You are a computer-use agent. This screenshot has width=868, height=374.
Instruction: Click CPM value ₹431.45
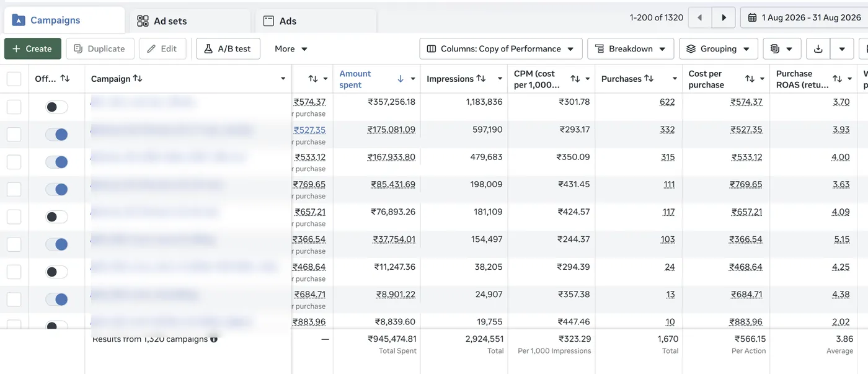pos(573,184)
